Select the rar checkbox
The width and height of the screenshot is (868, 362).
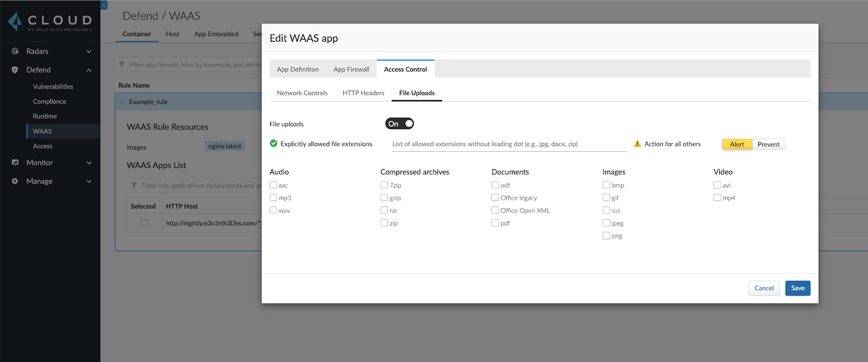(384, 210)
